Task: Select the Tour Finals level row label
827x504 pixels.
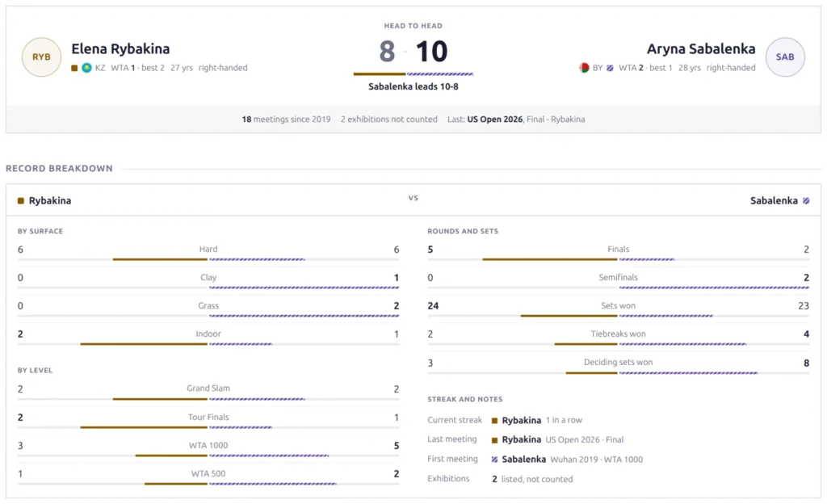Action: [208, 417]
